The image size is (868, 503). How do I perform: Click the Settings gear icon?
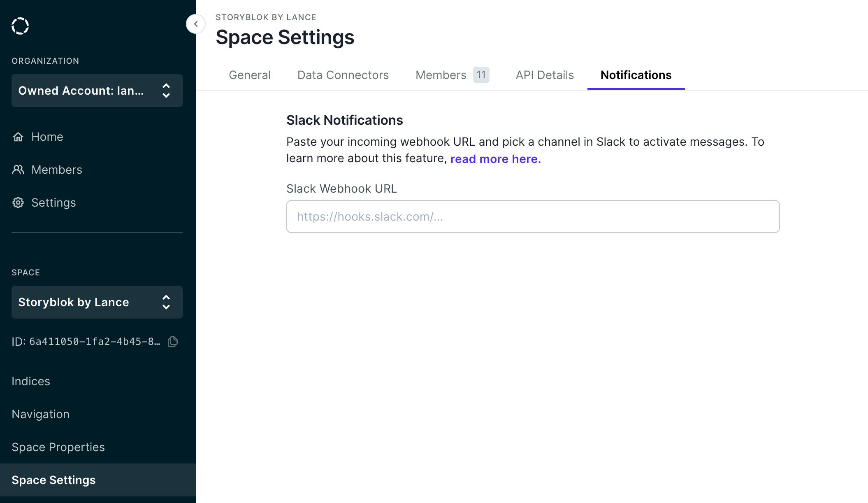[18, 203]
